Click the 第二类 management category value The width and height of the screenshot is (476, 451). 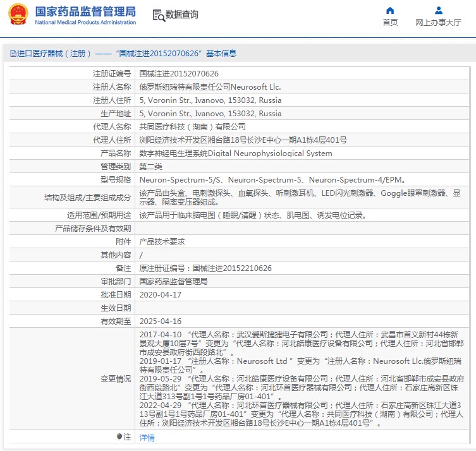pyautogui.click(x=150, y=167)
